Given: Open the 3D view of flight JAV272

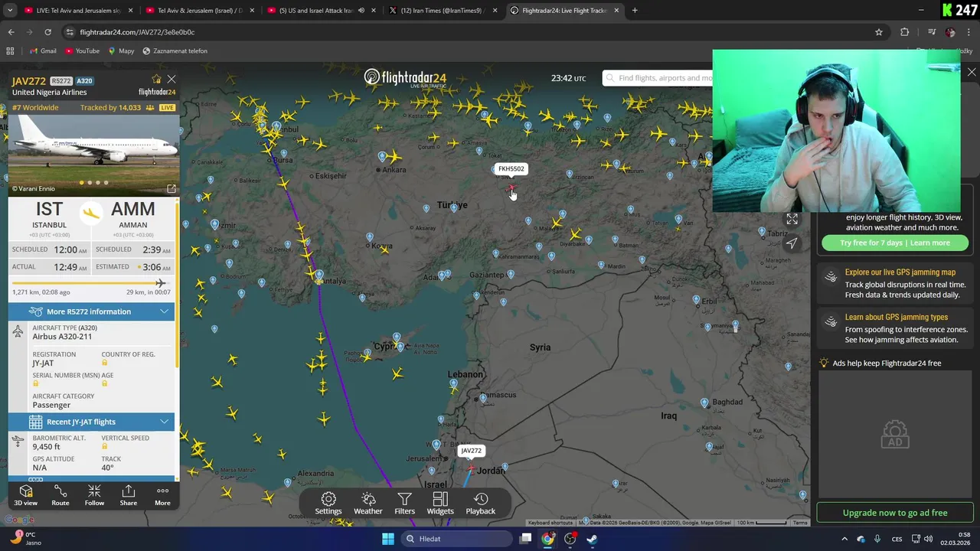Looking at the screenshot, I should (25, 495).
